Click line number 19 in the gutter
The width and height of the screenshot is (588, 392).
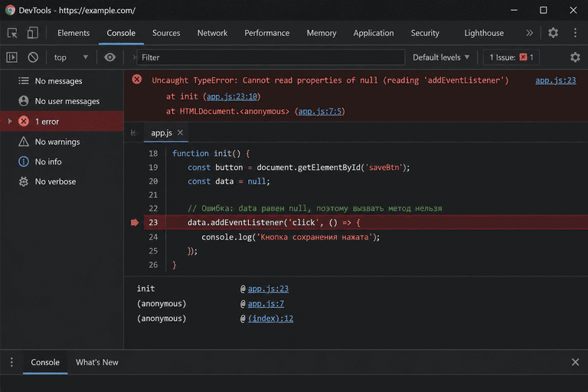153,168
